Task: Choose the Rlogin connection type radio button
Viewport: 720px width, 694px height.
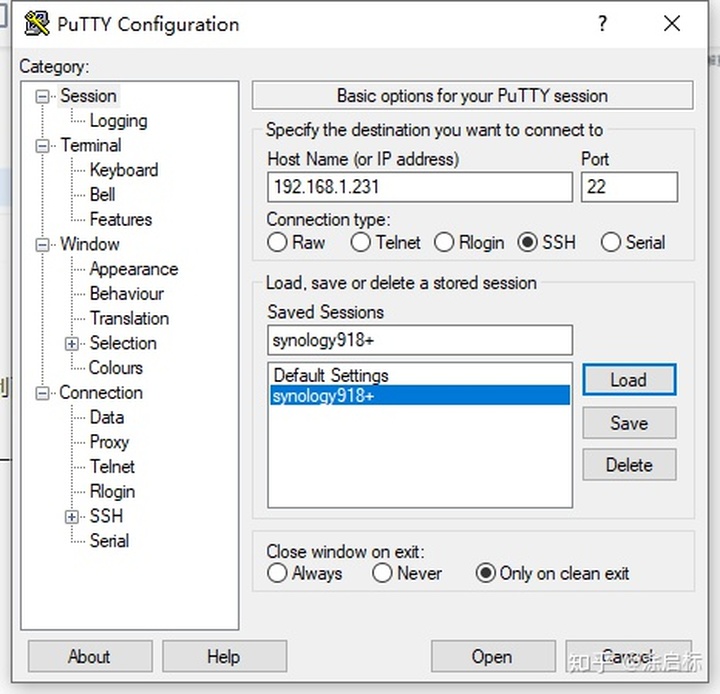Action: [x=444, y=242]
